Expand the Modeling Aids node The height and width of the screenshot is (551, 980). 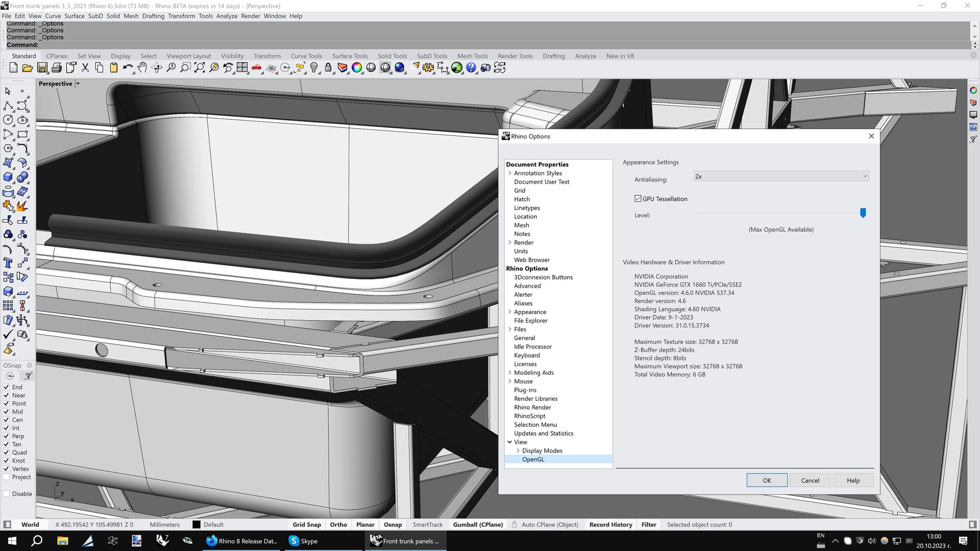pyautogui.click(x=510, y=373)
